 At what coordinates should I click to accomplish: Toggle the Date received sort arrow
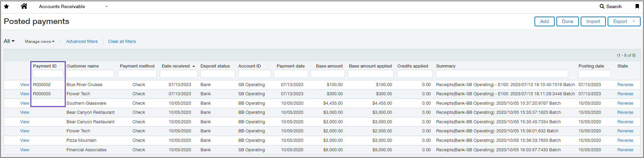pyautogui.click(x=194, y=66)
